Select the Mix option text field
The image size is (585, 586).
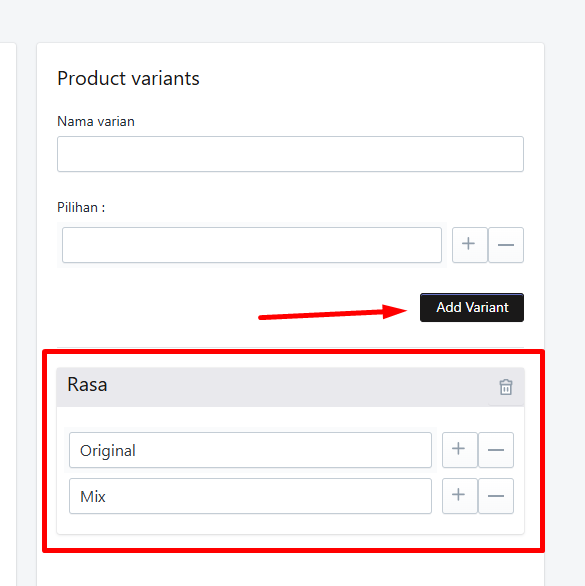coord(250,496)
